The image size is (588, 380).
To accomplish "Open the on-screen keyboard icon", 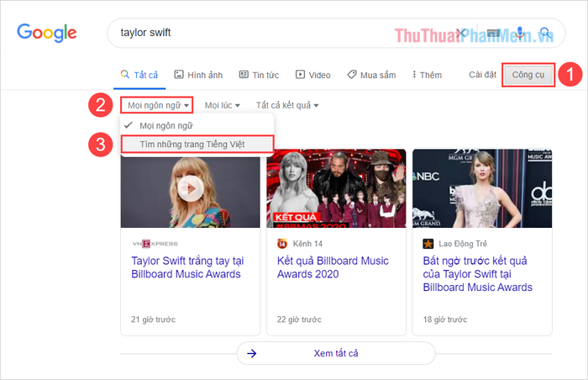I will [x=493, y=33].
